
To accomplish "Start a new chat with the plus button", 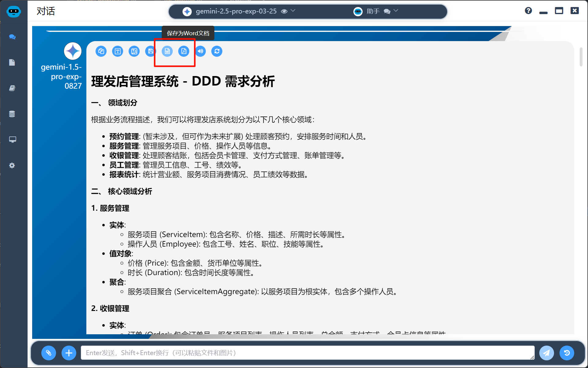I will 69,353.
